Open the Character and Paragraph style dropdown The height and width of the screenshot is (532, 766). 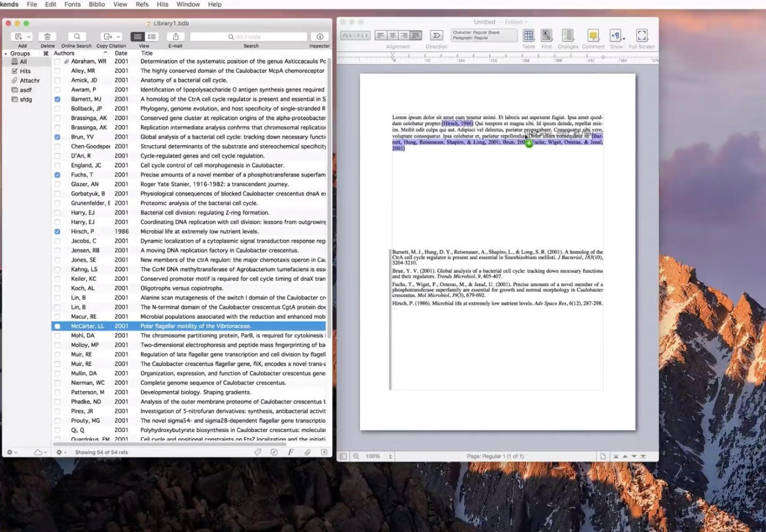point(484,35)
